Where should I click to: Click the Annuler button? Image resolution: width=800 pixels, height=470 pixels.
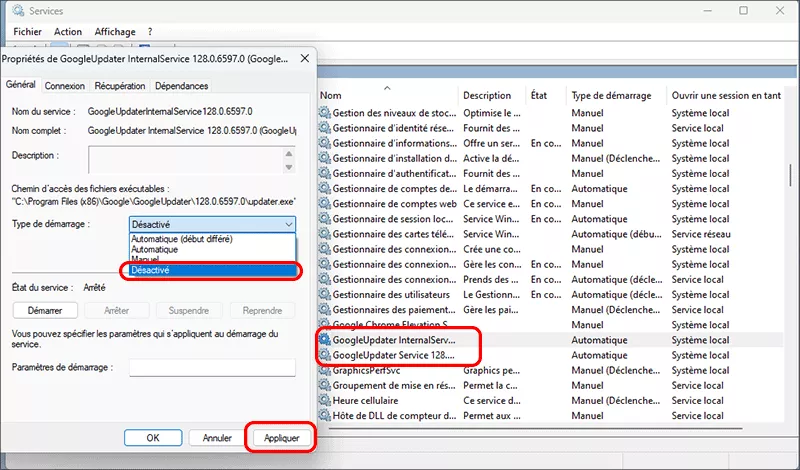[217, 438]
